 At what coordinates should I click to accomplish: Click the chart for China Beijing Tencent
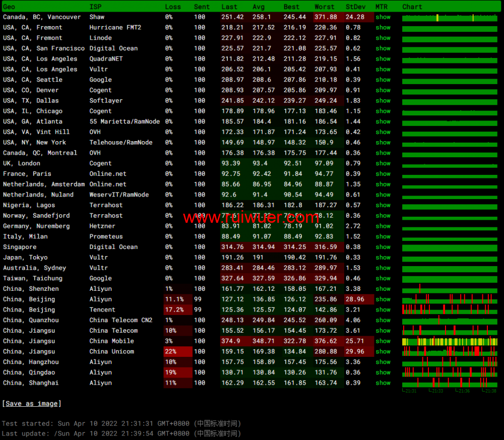click(x=450, y=310)
